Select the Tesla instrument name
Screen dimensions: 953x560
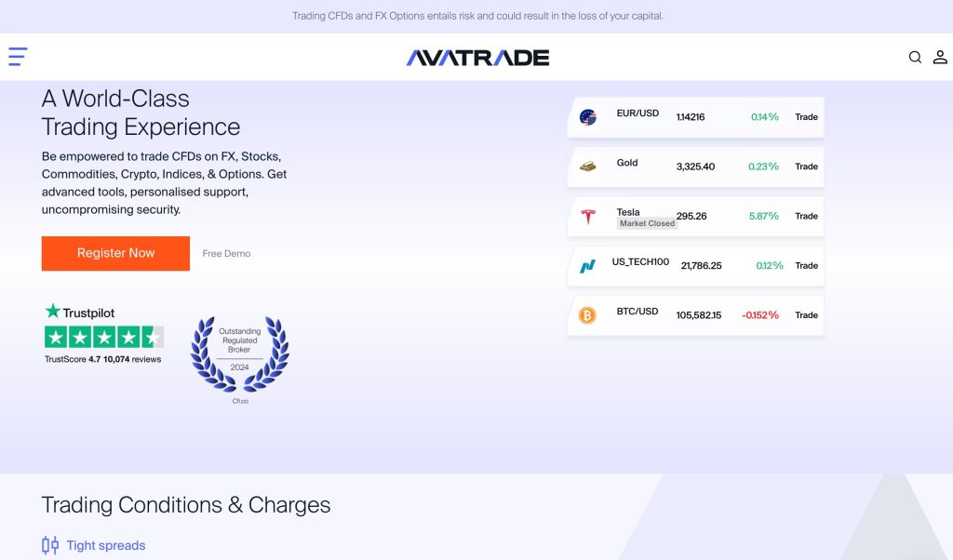(628, 212)
